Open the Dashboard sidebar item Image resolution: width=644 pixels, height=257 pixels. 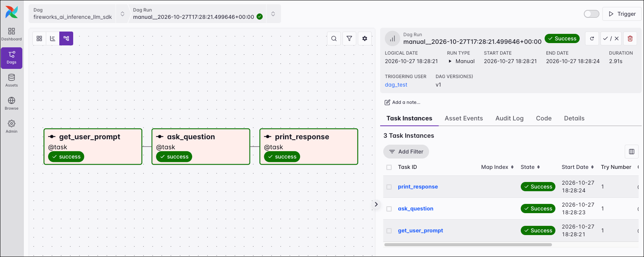coord(12,34)
